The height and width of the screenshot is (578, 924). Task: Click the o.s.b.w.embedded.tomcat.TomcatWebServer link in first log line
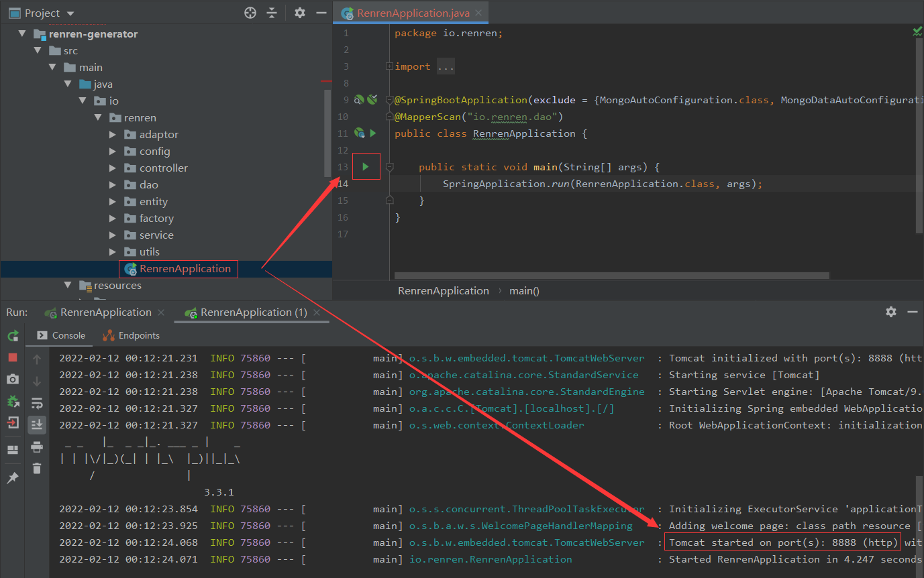click(x=527, y=358)
